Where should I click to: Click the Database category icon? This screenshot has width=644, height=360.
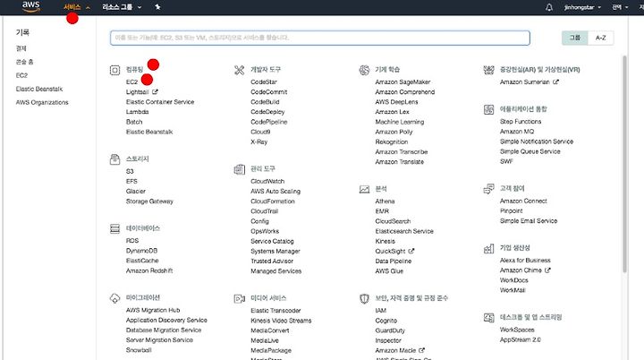[x=115, y=228]
